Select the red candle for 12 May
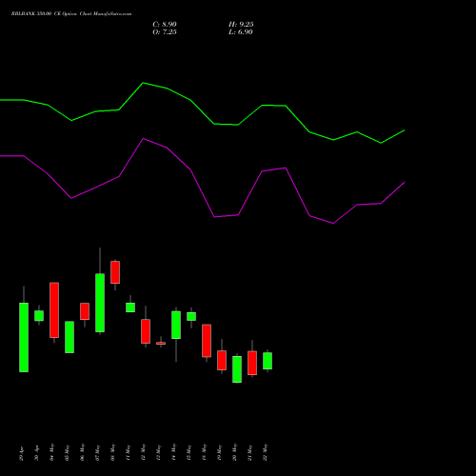The image size is (476, 476). click(146, 331)
